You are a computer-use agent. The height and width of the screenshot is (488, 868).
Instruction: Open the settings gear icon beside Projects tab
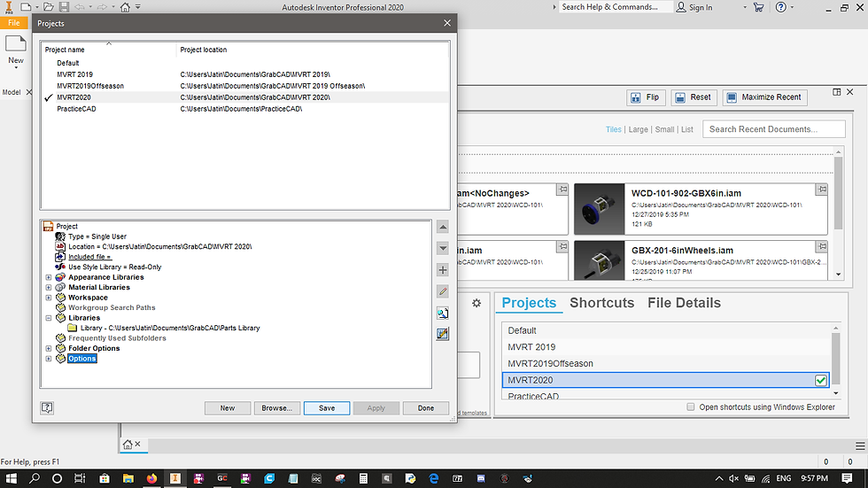pyautogui.click(x=477, y=303)
